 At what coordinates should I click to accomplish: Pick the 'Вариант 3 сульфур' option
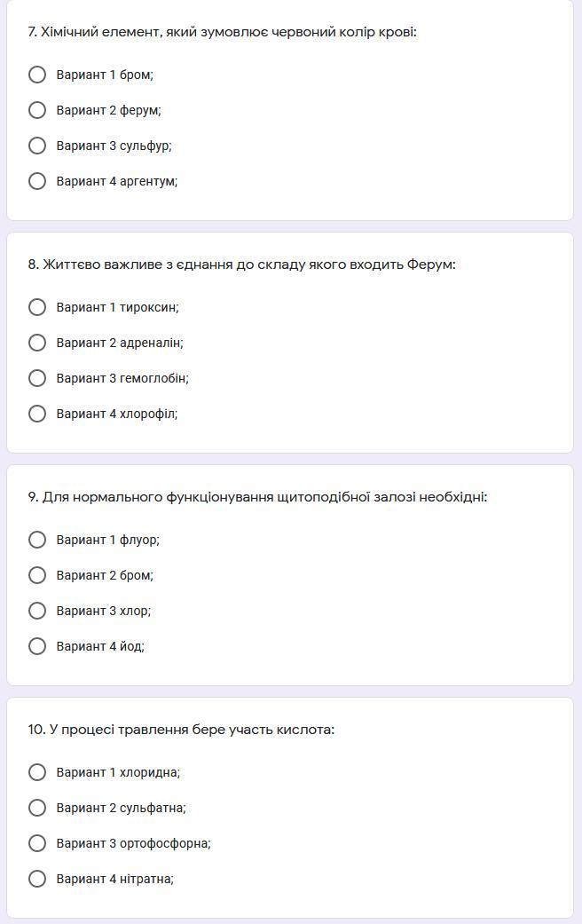(37, 146)
